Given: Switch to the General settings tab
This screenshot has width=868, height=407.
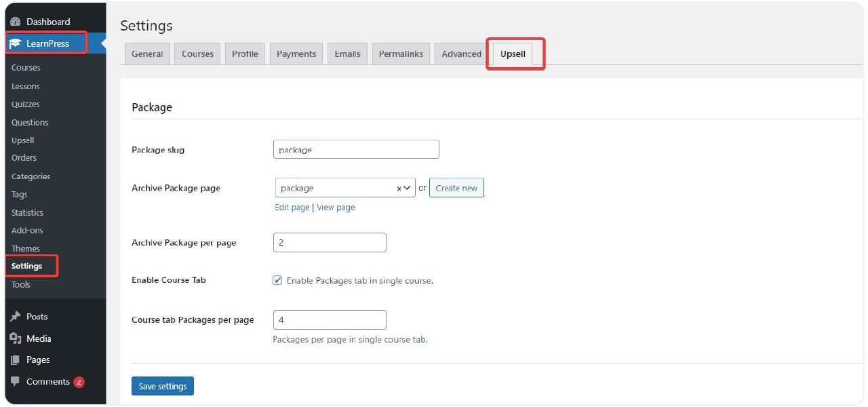Looking at the screenshot, I should click(147, 54).
